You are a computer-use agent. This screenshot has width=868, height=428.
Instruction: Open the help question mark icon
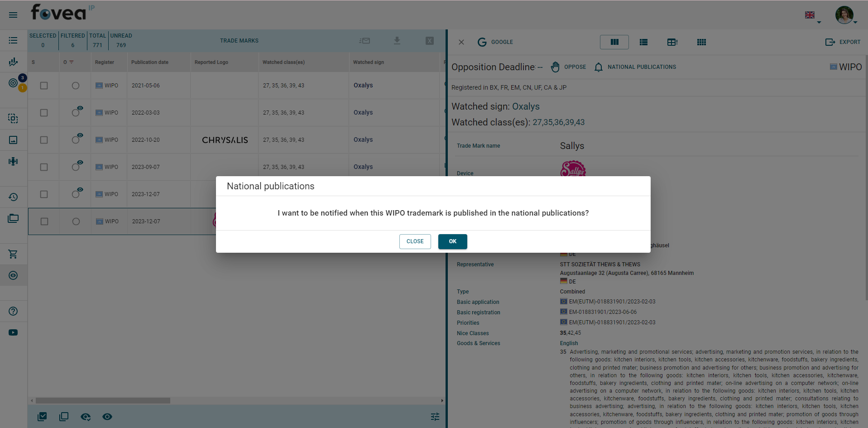[x=13, y=311]
